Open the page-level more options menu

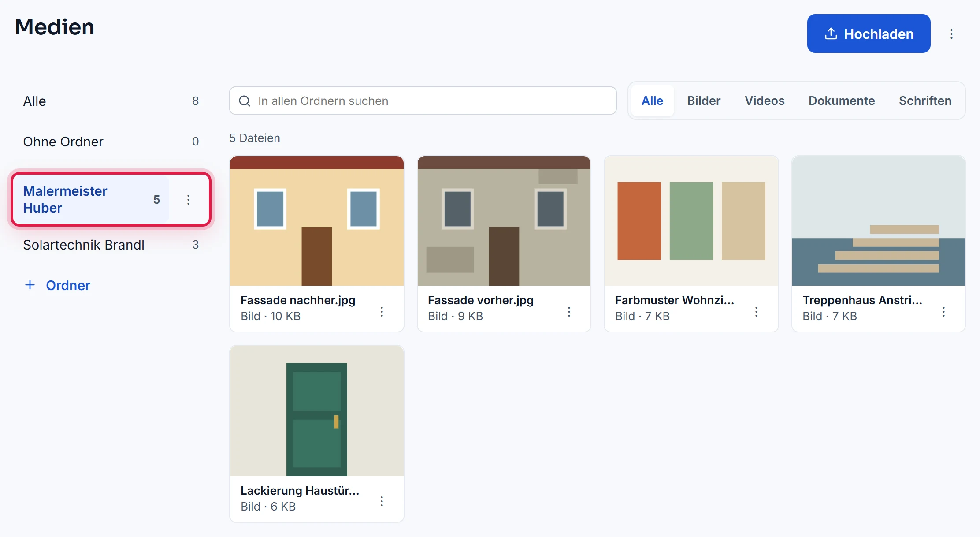951,34
